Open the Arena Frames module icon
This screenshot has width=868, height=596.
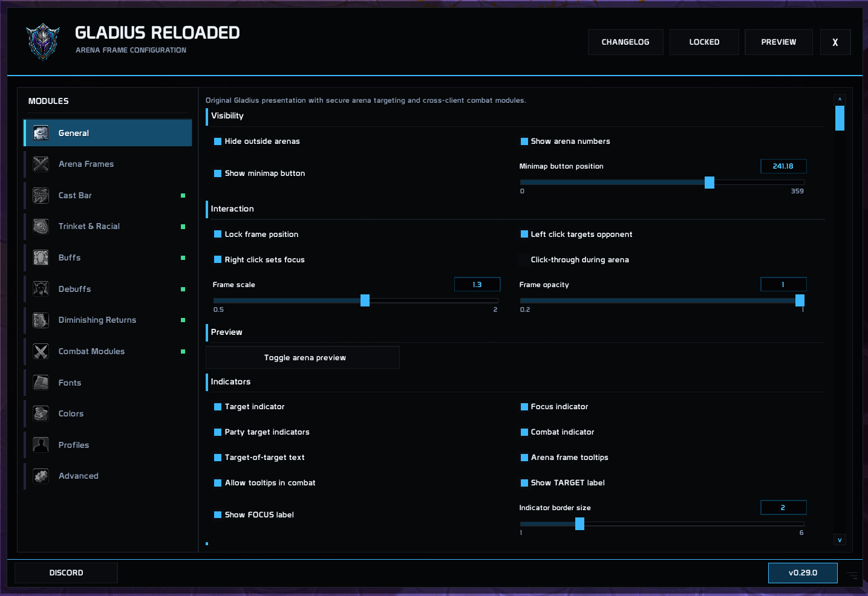point(41,164)
